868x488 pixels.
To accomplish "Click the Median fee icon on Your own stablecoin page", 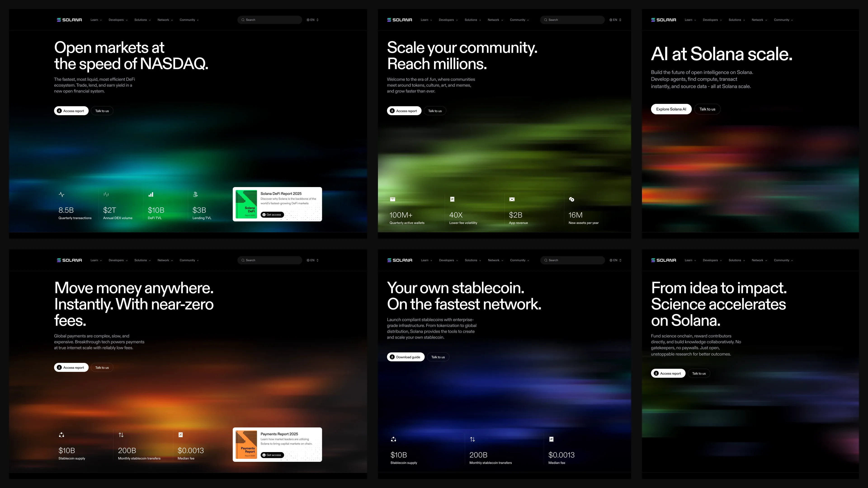I will [551, 439].
